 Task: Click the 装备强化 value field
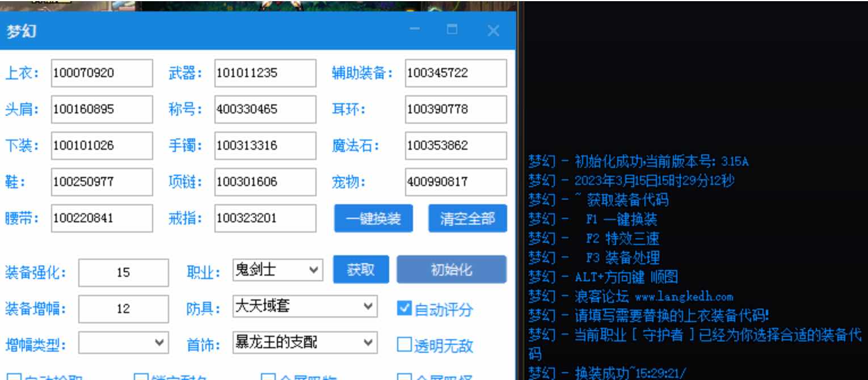[123, 273]
